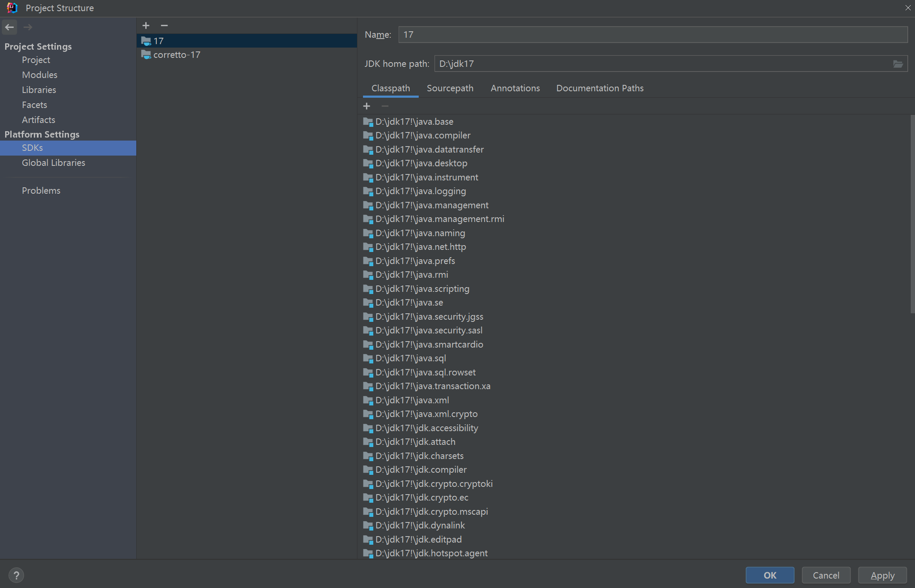Open the Global Libraries settings
Viewport: 915px width, 588px height.
(x=54, y=163)
